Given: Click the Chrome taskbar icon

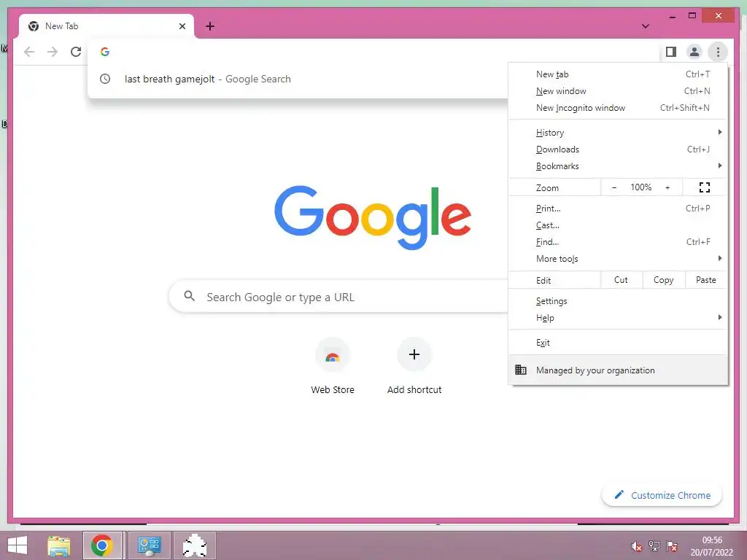Looking at the screenshot, I should pos(101,545).
